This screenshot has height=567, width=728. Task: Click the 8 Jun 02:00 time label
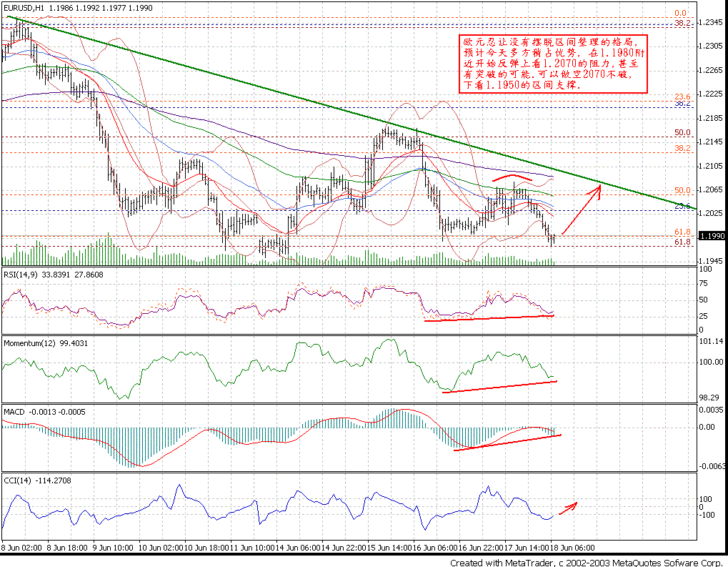[x=22, y=548]
